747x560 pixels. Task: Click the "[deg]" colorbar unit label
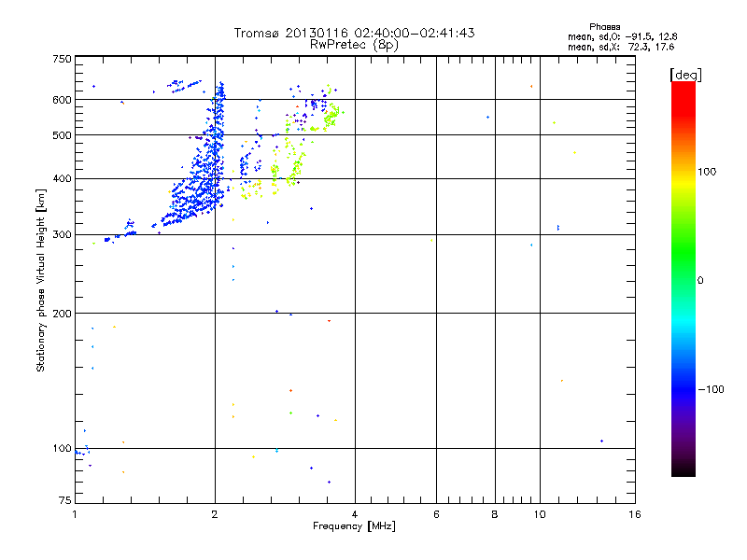[x=685, y=75]
